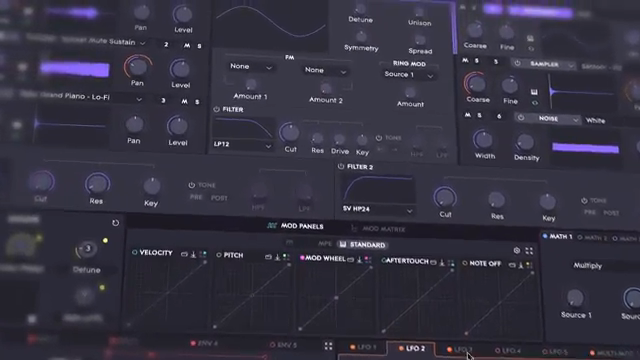640x360 pixels.
Task: Toggle the FILTER power button
Action: pyautogui.click(x=216, y=109)
